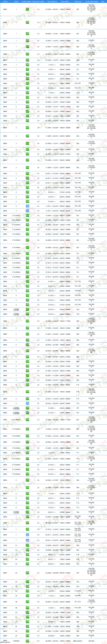Select the E88 body code cell
Viewport: 107px width, 644px height.
78,60
